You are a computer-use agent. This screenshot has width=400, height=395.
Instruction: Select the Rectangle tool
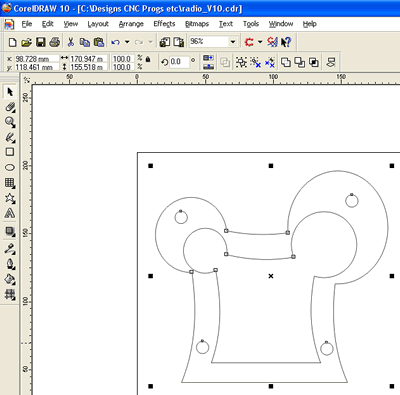point(10,152)
